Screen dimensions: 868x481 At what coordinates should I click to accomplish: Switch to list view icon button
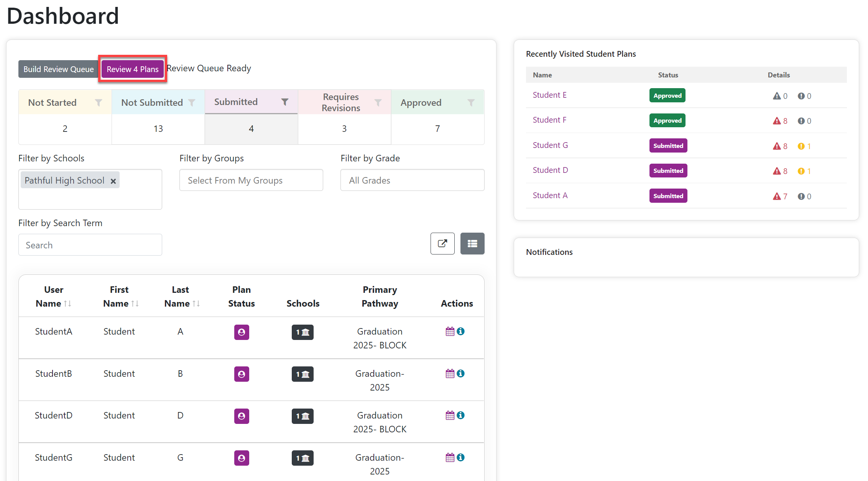point(472,243)
